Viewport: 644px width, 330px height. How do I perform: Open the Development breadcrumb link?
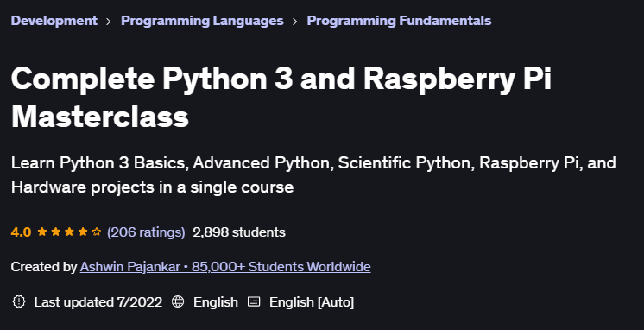tap(54, 21)
